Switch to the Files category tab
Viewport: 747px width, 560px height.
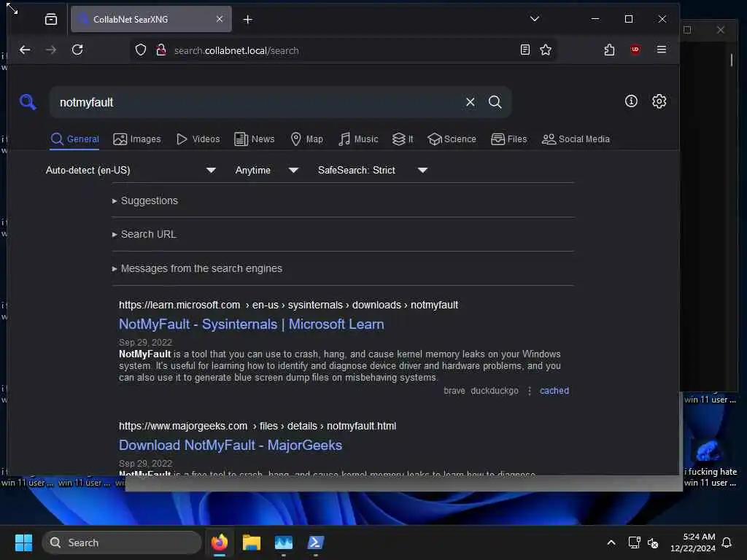pos(508,139)
